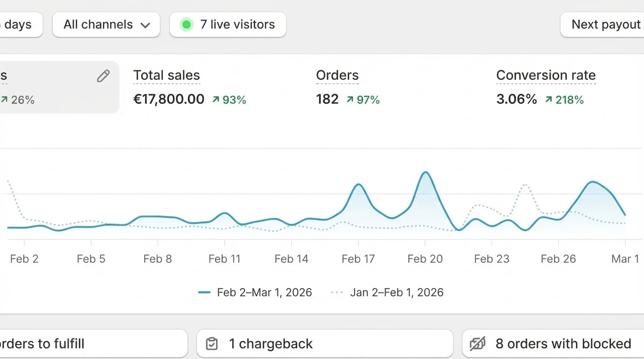The height and width of the screenshot is (359, 644).
Task: Open the All channels dropdown
Action: click(x=106, y=24)
